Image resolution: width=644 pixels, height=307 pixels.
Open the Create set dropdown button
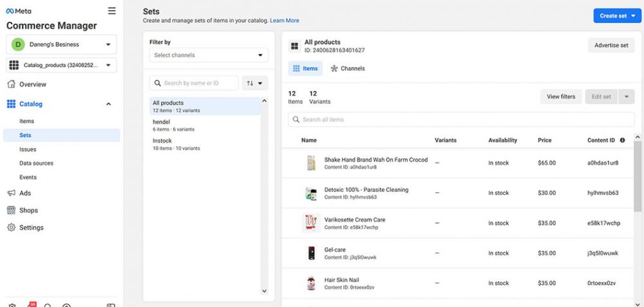[x=617, y=15]
